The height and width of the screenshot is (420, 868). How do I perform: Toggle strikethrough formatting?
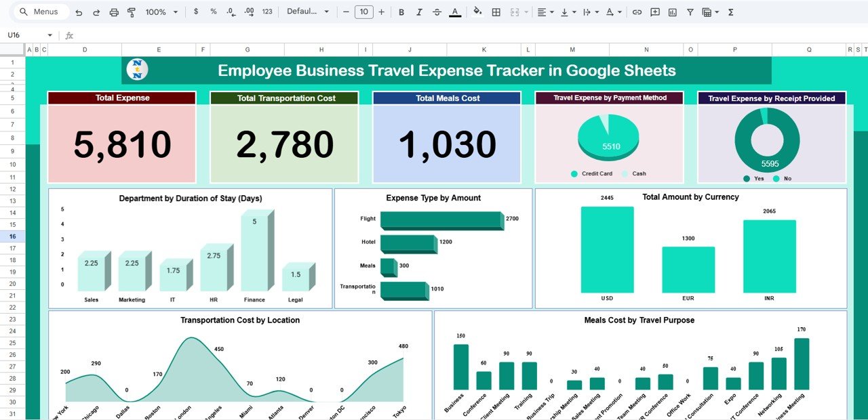pos(437,12)
